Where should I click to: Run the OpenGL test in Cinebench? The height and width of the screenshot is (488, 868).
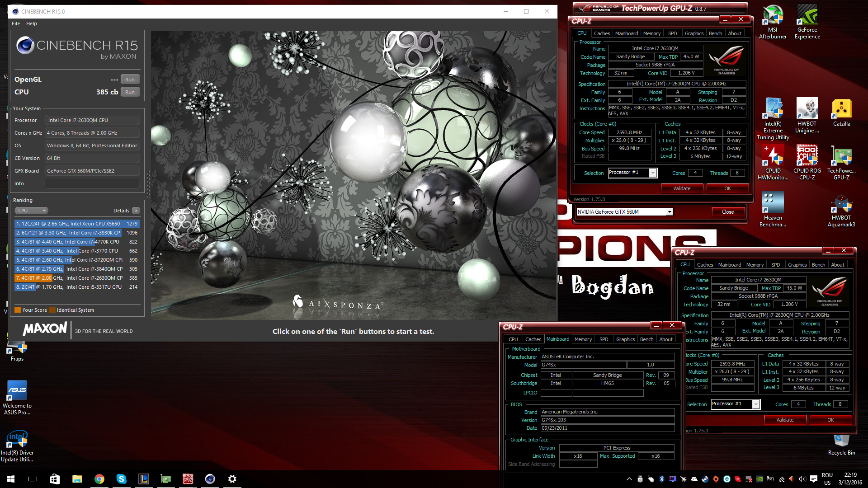130,80
